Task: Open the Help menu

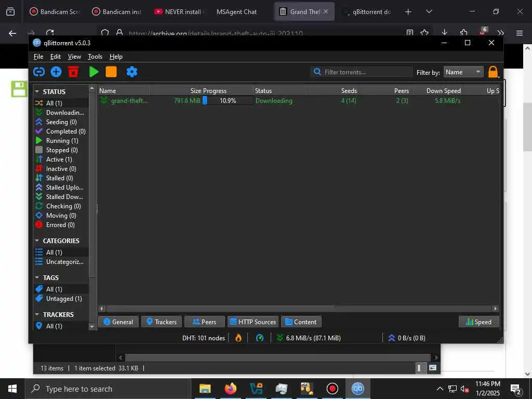Action: 116,57
